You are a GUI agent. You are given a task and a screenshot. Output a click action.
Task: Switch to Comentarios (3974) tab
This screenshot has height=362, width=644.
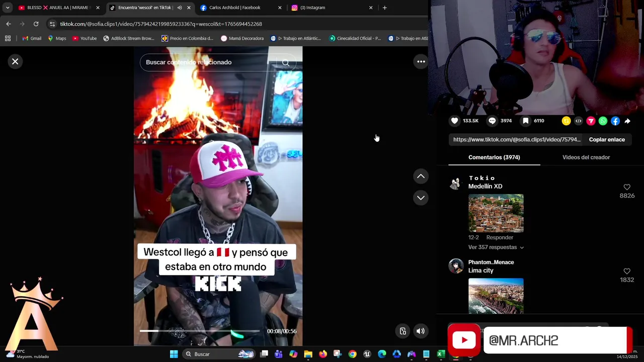click(494, 157)
